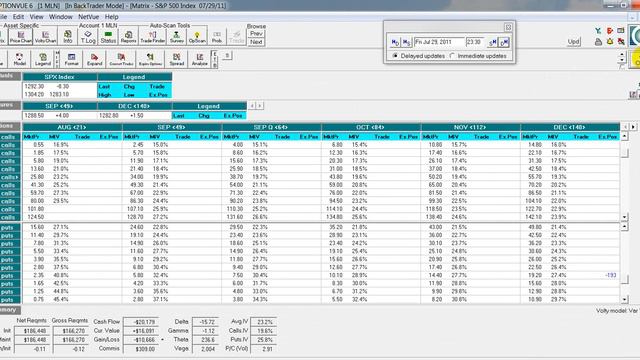Click the Commis value $309.00
The image size is (640, 360).
[141, 349]
